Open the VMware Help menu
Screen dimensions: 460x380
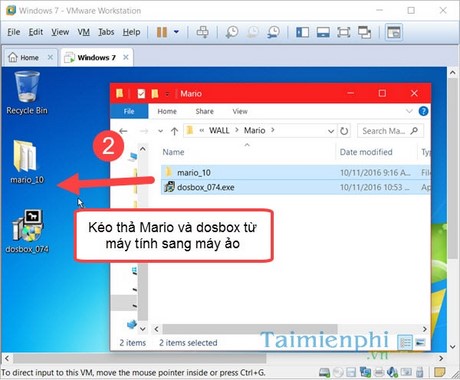(131, 32)
